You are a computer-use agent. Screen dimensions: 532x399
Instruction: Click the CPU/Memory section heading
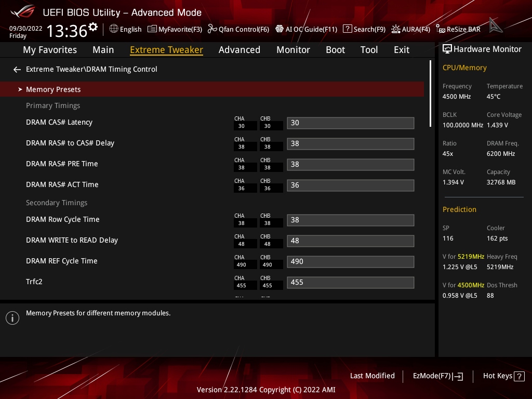tap(464, 68)
